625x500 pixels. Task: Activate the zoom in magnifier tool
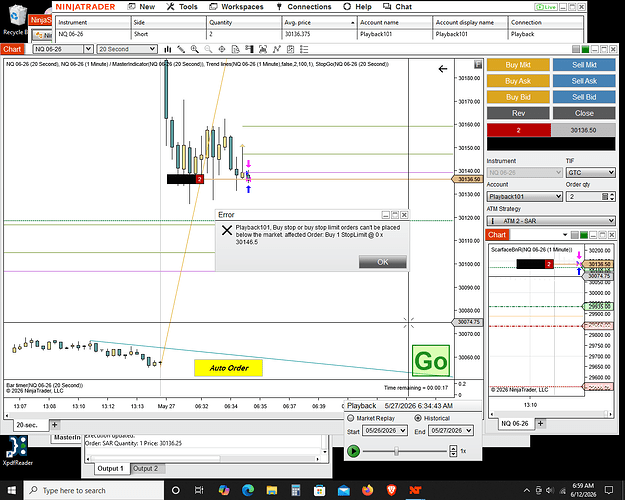[x=195, y=49]
